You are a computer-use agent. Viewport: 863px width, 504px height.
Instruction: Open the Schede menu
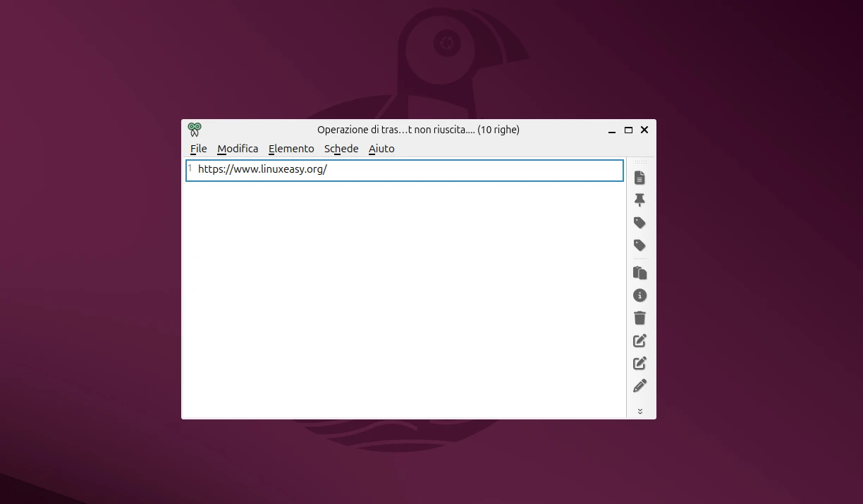pyautogui.click(x=341, y=149)
